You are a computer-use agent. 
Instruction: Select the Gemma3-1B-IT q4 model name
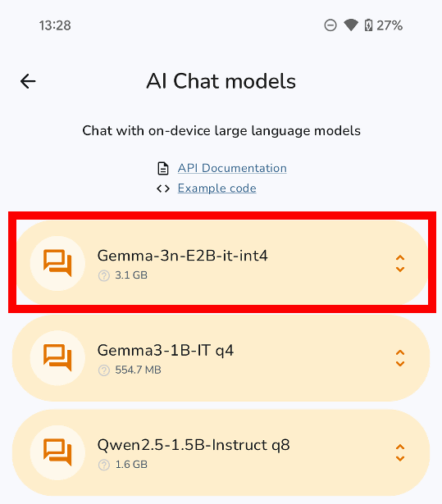pos(166,351)
